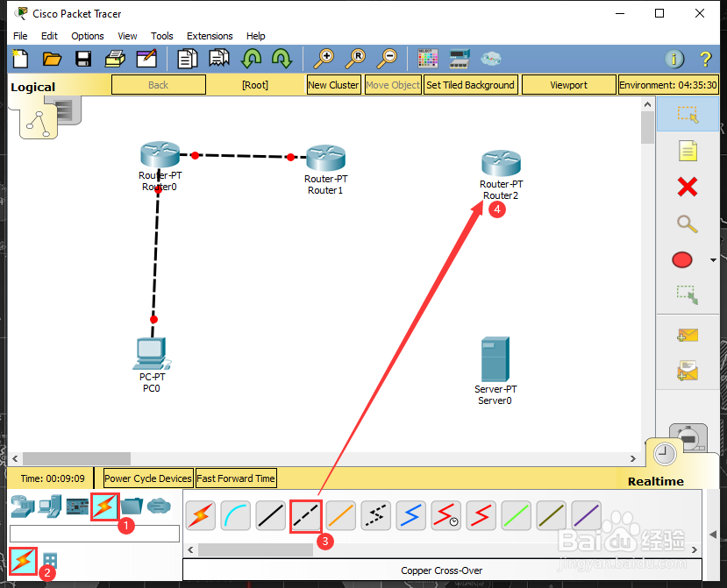Click the Environment time button
This screenshot has width=727, height=588.
[668, 85]
